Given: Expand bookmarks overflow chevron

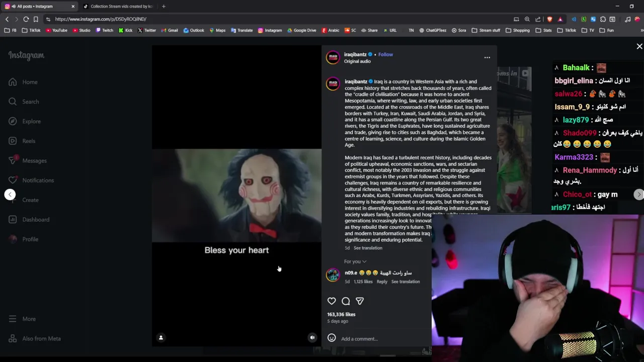Looking at the screenshot, I should 641,30.
